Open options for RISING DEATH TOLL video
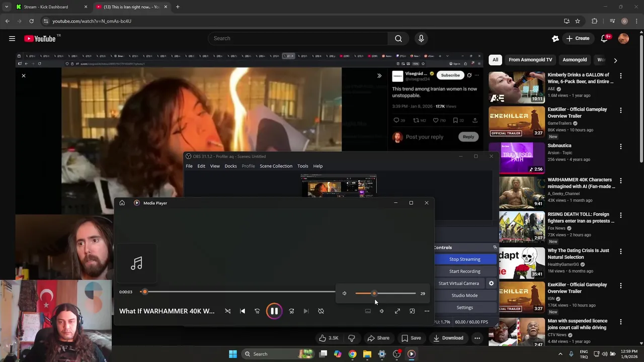This screenshot has height=362, width=644. click(x=620, y=215)
